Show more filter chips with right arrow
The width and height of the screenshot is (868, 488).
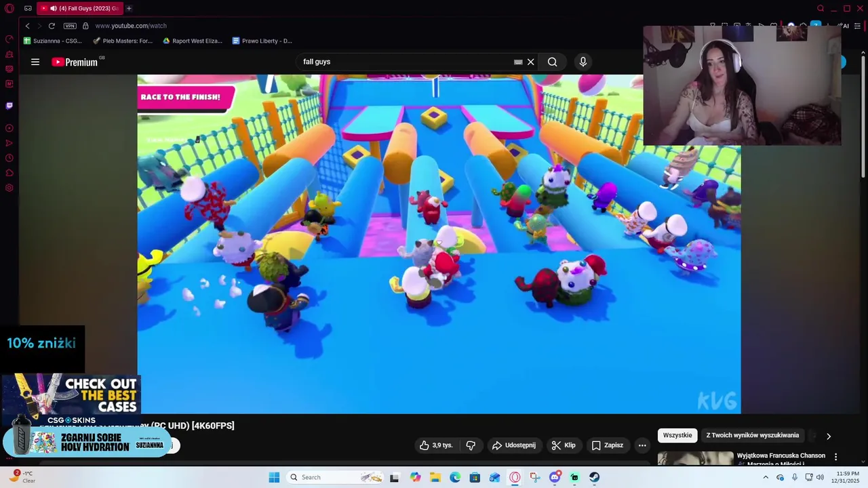click(x=828, y=436)
